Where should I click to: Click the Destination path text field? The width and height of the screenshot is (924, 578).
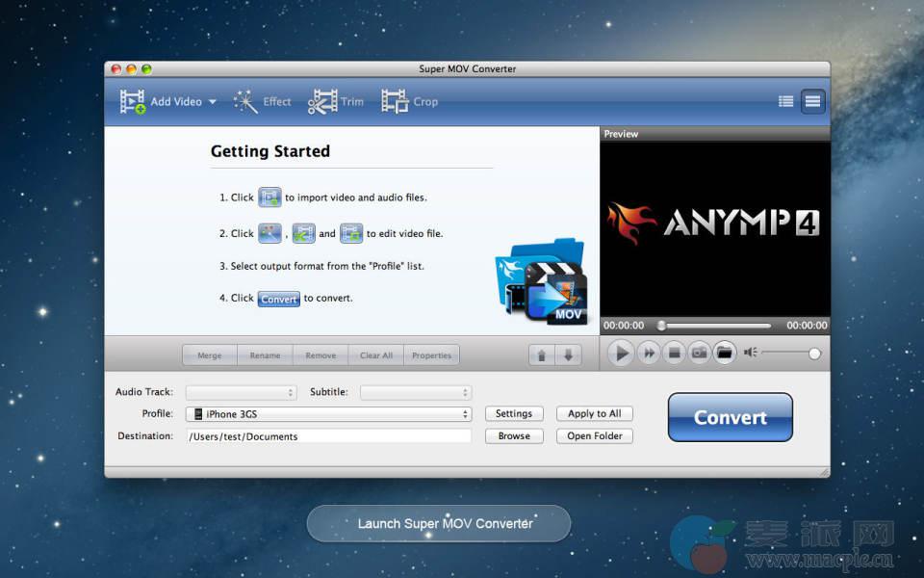click(x=328, y=436)
